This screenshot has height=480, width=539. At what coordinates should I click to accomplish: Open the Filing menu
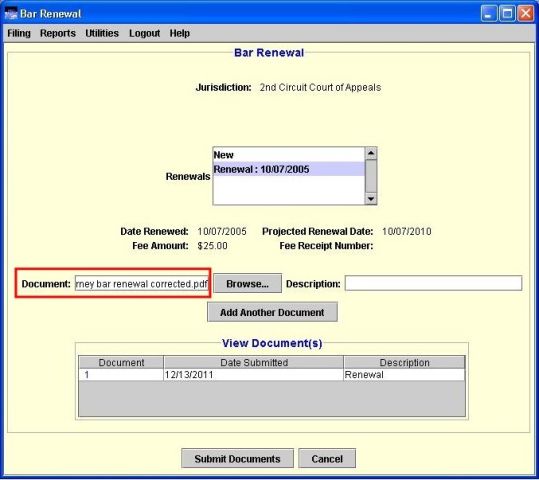point(19,33)
